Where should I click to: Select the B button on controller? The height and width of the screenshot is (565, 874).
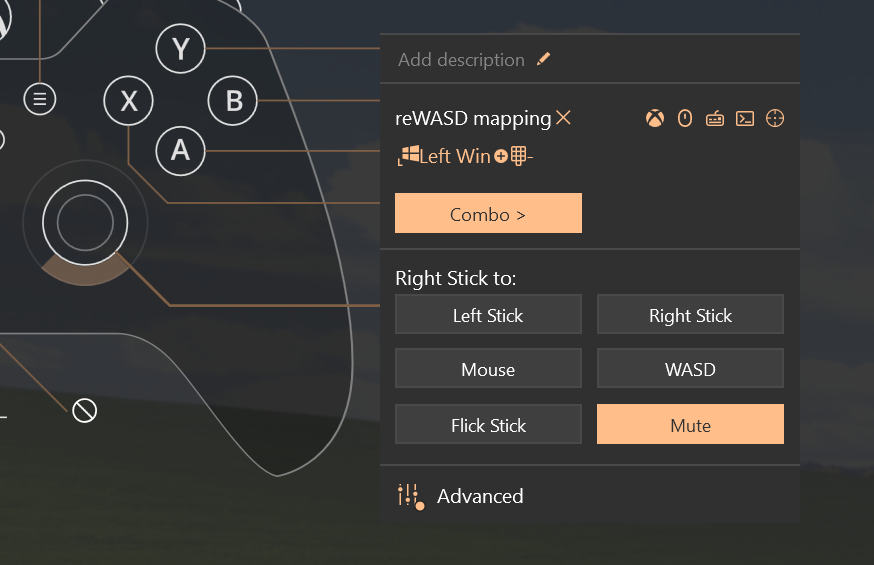(234, 101)
